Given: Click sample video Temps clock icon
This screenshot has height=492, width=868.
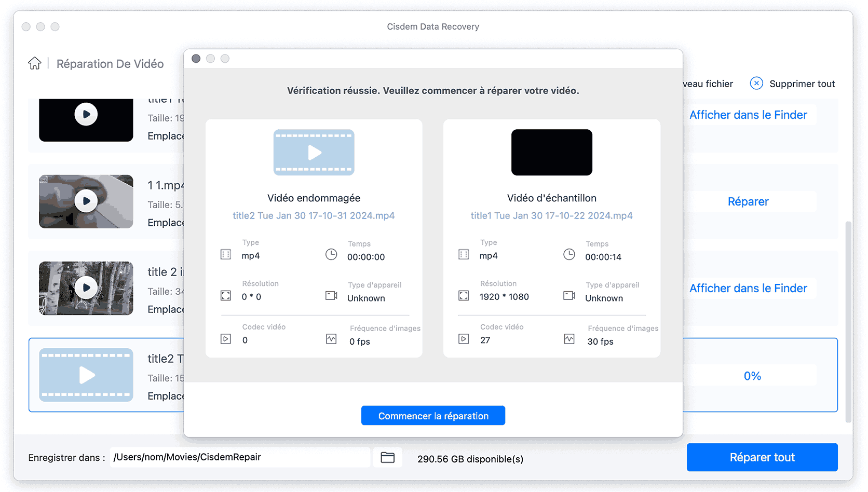Looking at the screenshot, I should 569,254.
